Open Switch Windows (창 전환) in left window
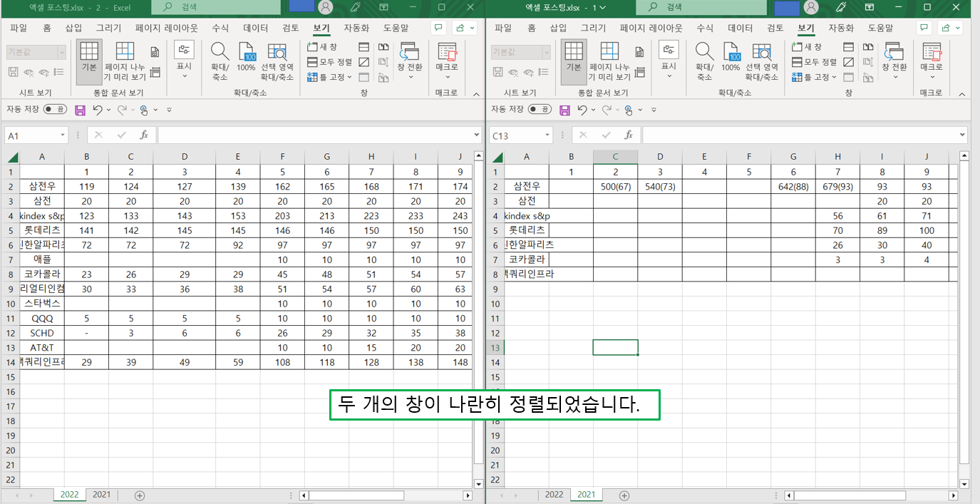980x504 pixels. tap(410, 60)
